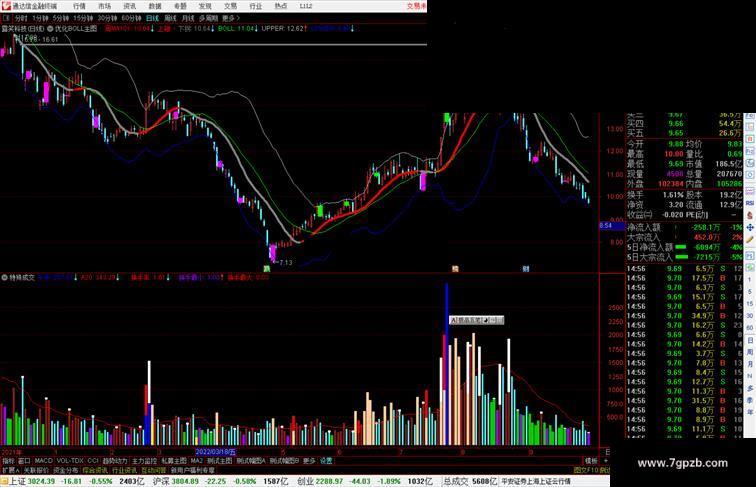The height and width of the screenshot is (487, 756).
Task: Click the arrow after 下轨 10.64 value
Action: click(x=213, y=29)
